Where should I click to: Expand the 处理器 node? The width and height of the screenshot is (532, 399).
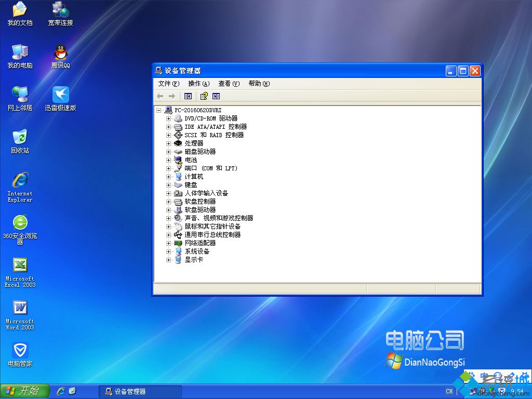coord(168,143)
